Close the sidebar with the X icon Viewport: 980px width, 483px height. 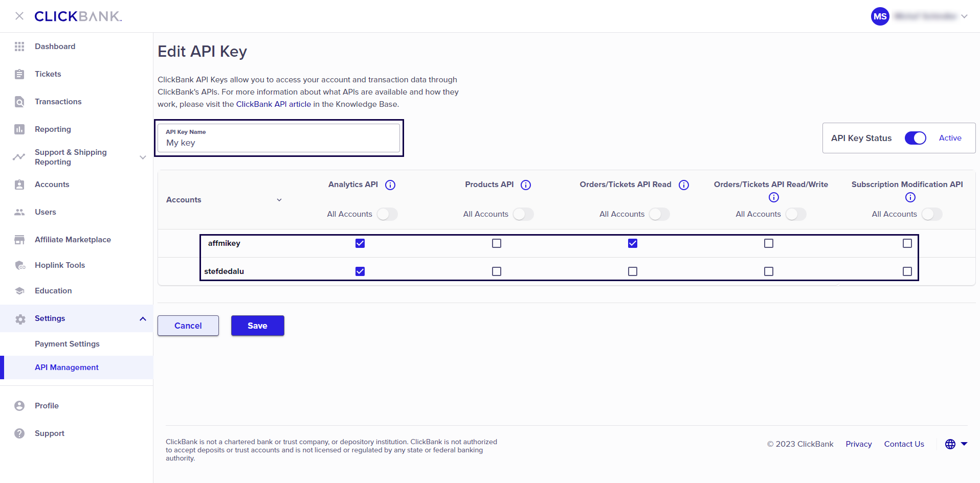tap(19, 16)
